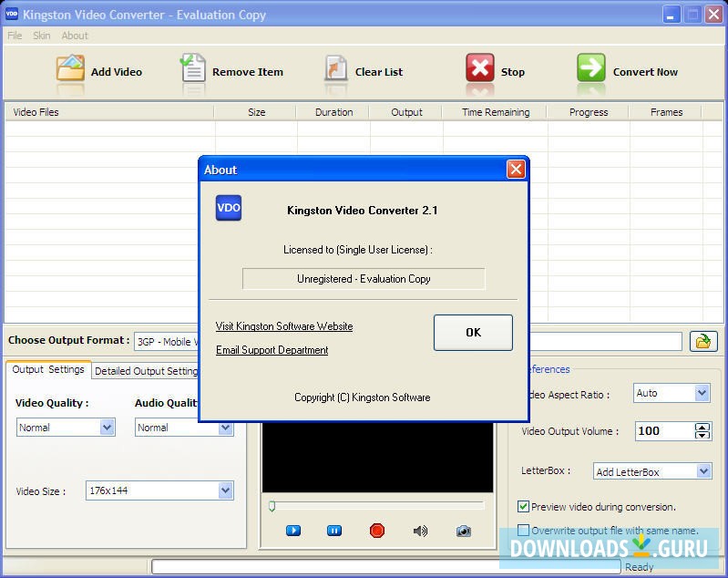This screenshot has height=578, width=728.
Task: Close the About dialog with red X
Action: (x=516, y=170)
